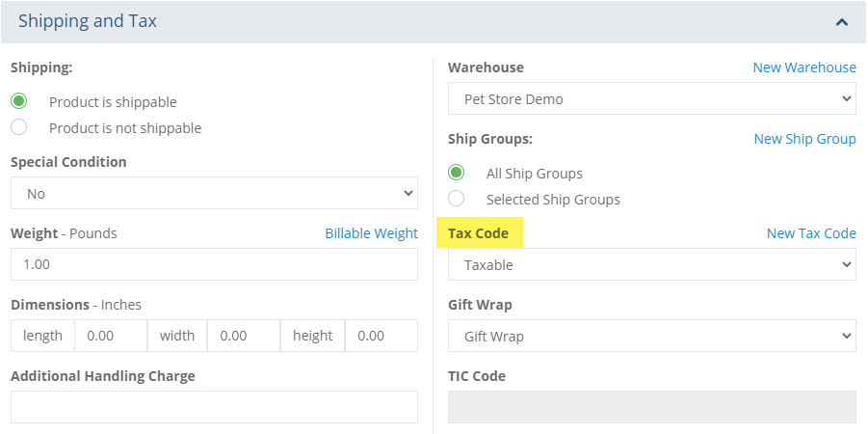868x434 pixels.
Task: Choose 'All Ship Groups' radio button
Action: click(457, 173)
